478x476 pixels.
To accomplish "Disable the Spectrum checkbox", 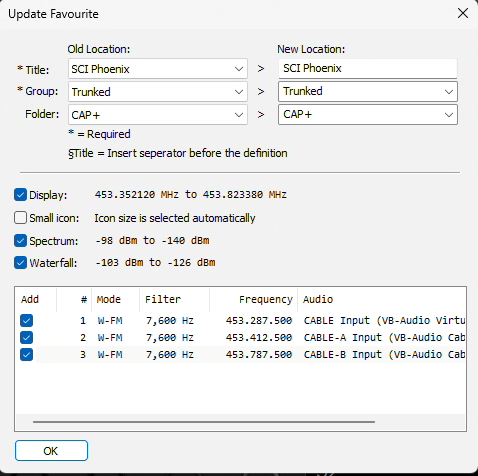I will click(20, 240).
